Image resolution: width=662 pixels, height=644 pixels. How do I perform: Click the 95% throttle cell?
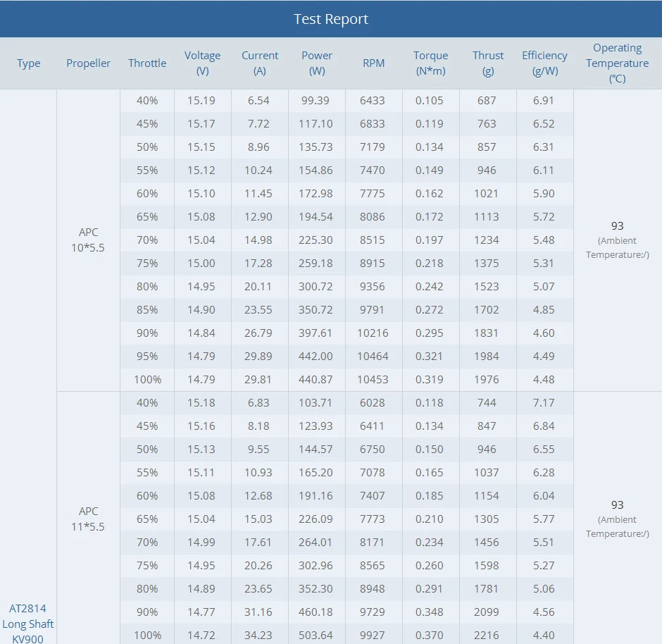147,356
